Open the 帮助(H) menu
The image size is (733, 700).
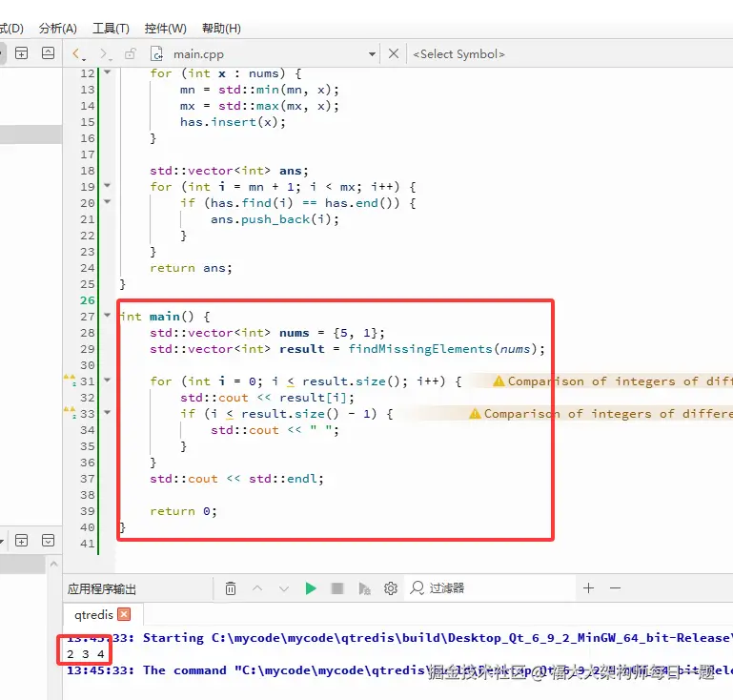tap(221, 29)
